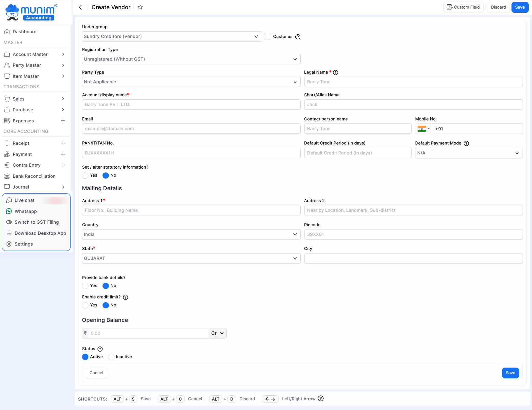Select Yes for Provide bank details
Screen dimensions: 532x410
[85, 286]
